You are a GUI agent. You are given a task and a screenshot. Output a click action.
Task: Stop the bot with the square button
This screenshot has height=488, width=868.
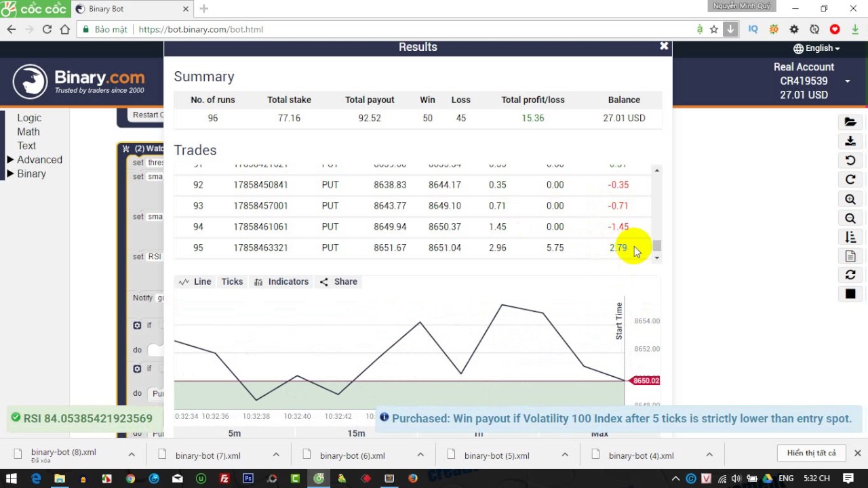pos(850,293)
